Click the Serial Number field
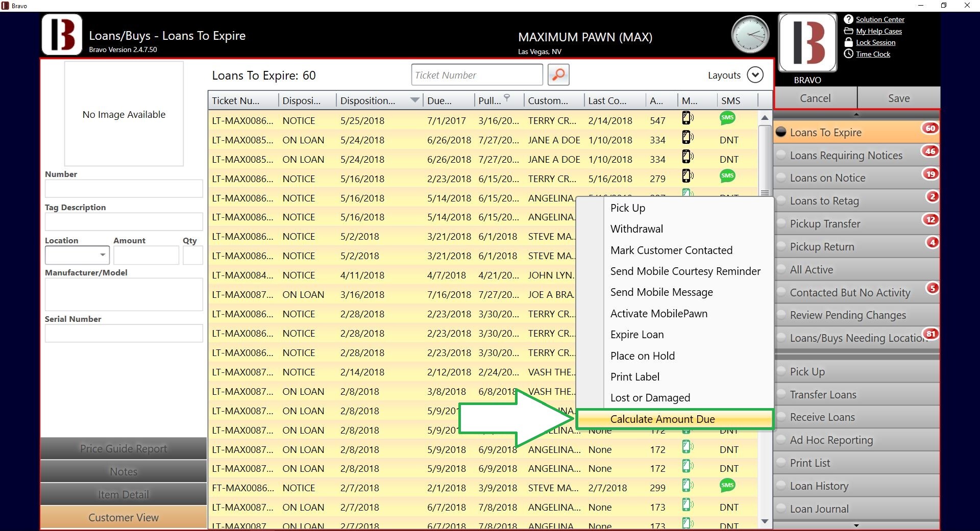 tap(124, 333)
